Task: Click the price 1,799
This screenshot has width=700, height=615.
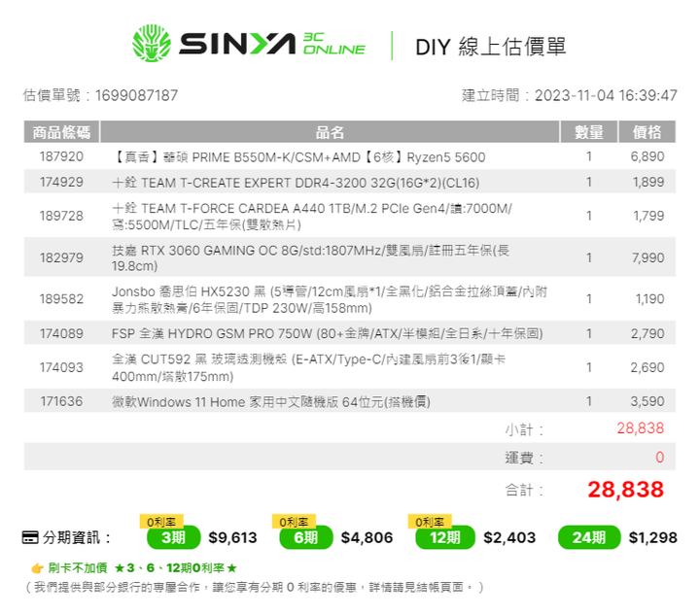Action: tap(648, 216)
